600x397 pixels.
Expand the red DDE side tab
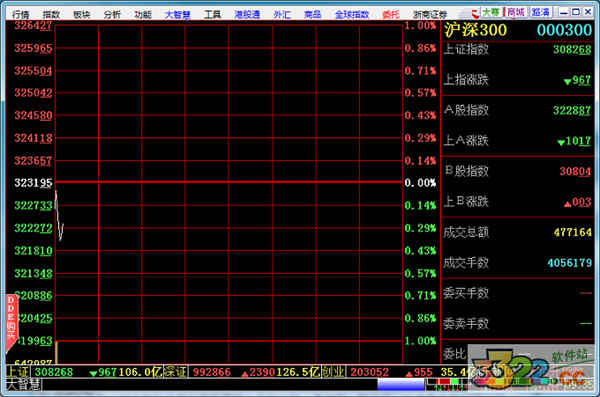pos(11,323)
